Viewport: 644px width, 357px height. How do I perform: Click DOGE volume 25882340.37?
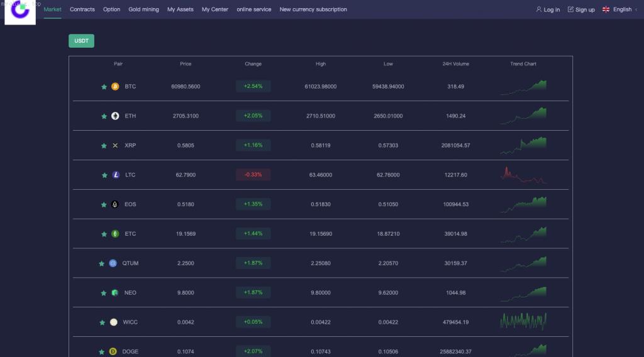tap(455, 352)
